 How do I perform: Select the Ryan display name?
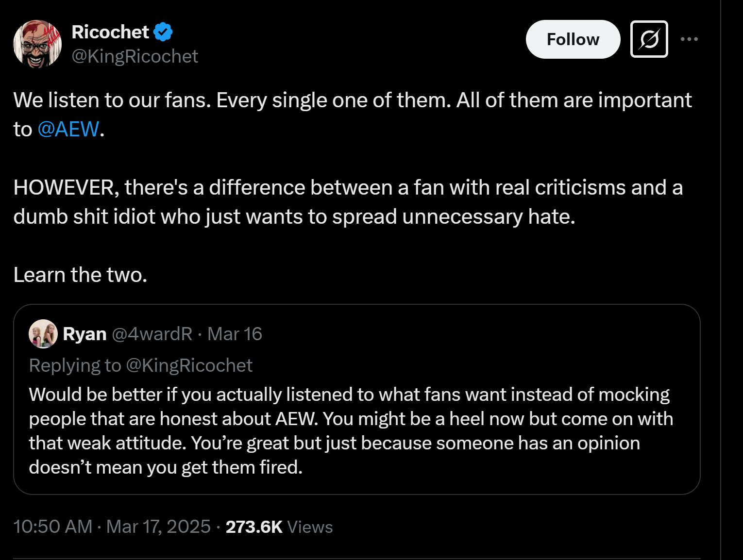84,334
